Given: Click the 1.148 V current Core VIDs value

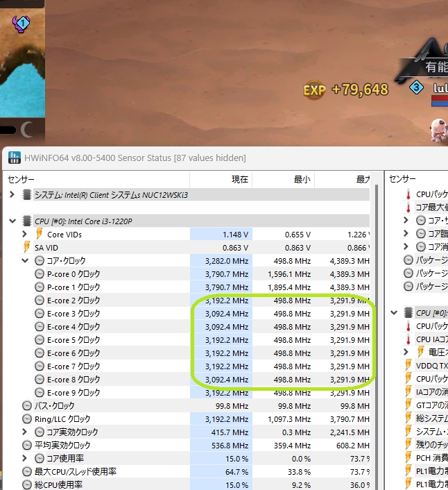Looking at the screenshot, I should click(x=235, y=235).
